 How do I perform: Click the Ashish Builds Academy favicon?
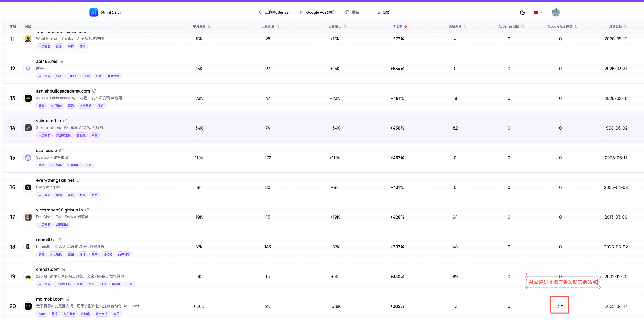pos(28,98)
